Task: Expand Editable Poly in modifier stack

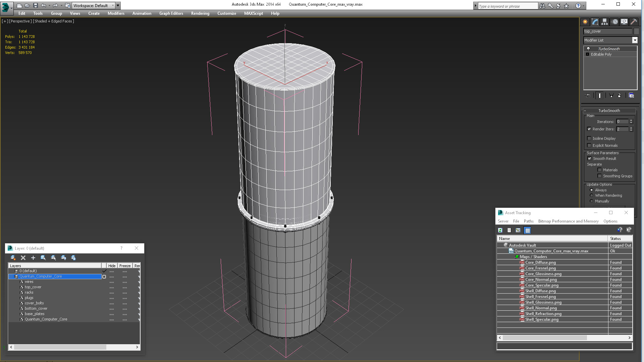Action: [x=587, y=54]
